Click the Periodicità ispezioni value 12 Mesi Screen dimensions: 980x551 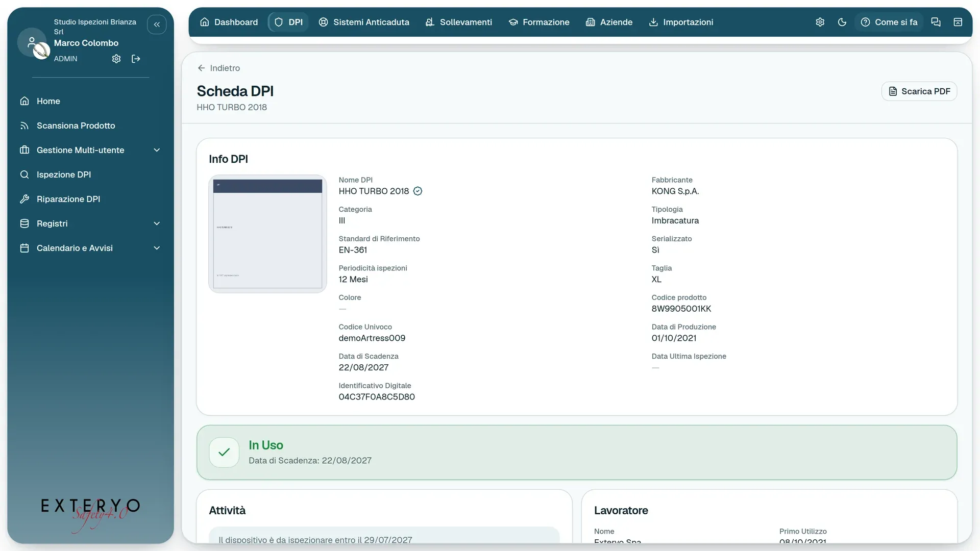tap(353, 280)
